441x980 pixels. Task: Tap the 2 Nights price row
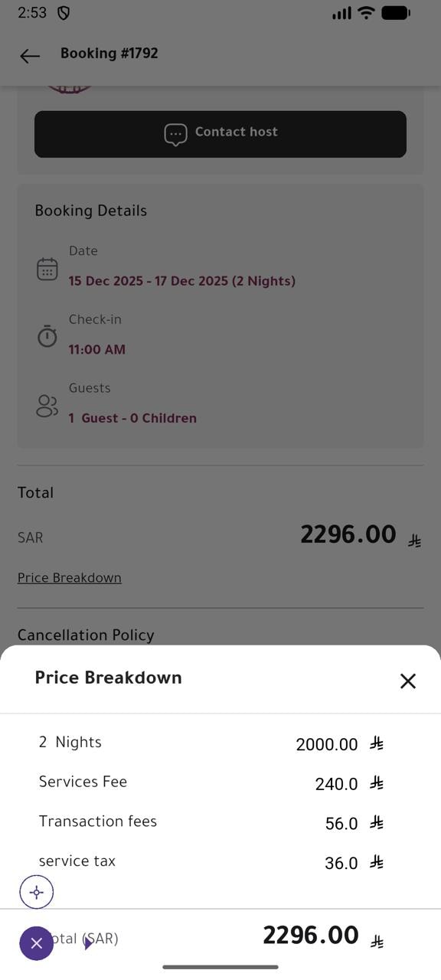[211, 743]
